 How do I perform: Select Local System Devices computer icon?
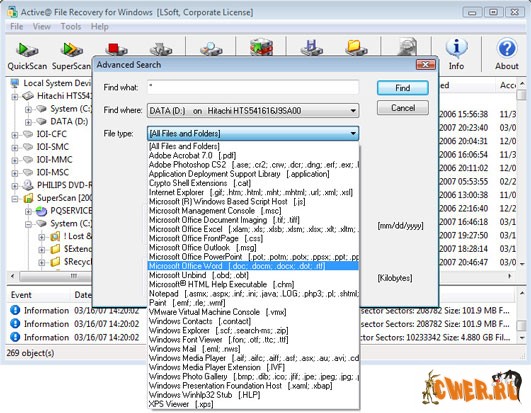click(15, 83)
